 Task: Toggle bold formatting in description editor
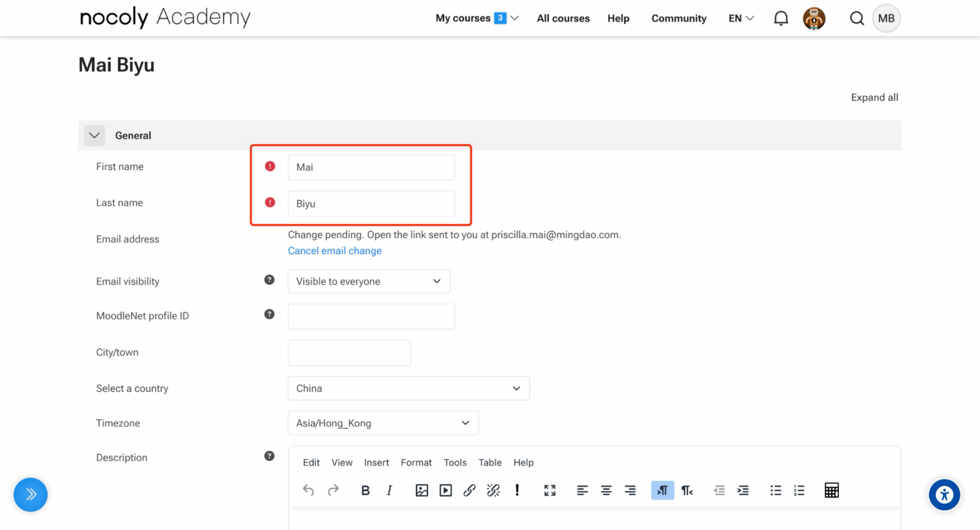point(366,490)
